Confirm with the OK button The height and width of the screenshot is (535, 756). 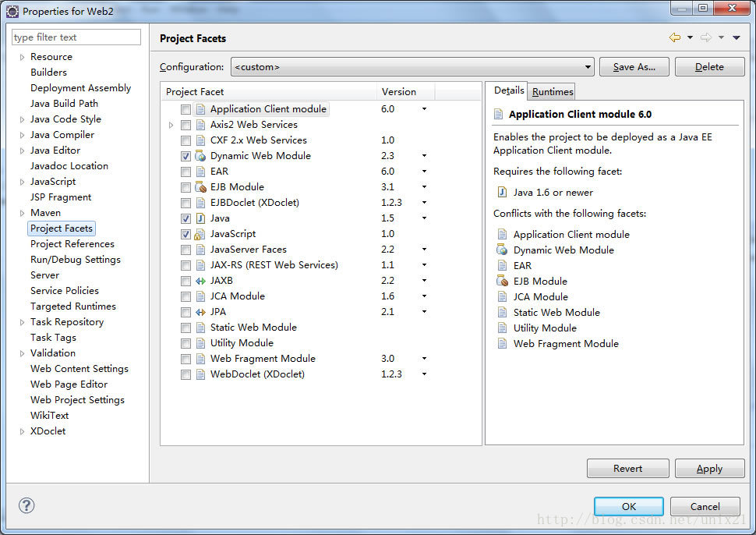pyautogui.click(x=629, y=507)
